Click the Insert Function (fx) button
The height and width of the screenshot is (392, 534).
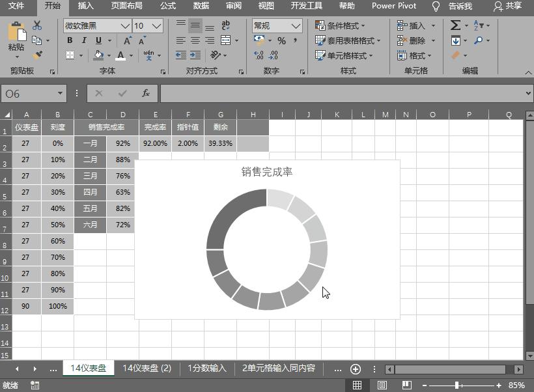pos(145,93)
